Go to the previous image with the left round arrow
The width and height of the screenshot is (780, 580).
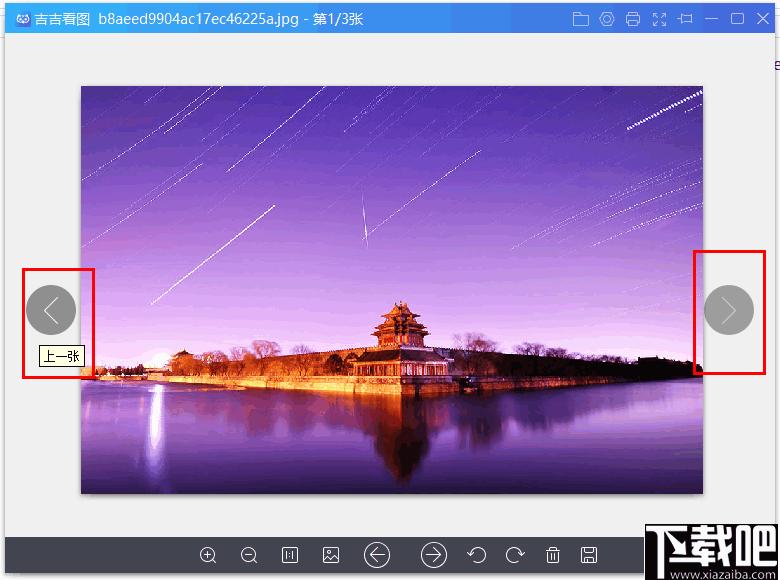51,310
